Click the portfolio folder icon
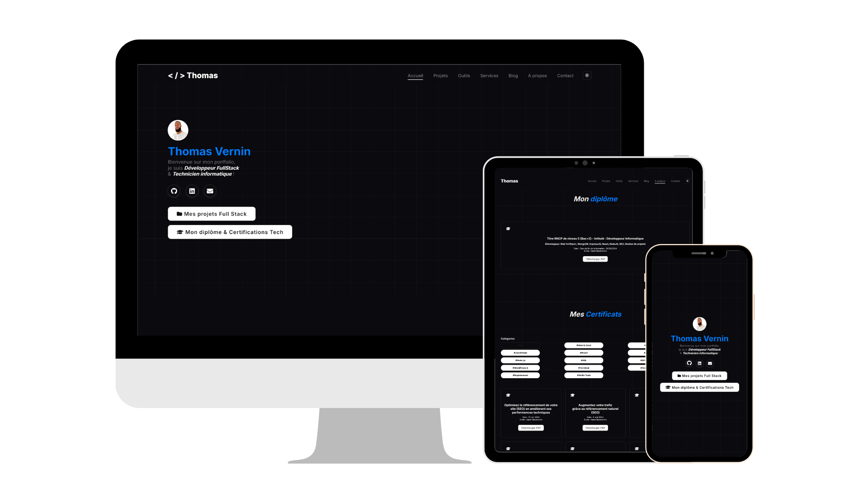Image resolution: width=868 pixels, height=488 pixels. coord(179,213)
